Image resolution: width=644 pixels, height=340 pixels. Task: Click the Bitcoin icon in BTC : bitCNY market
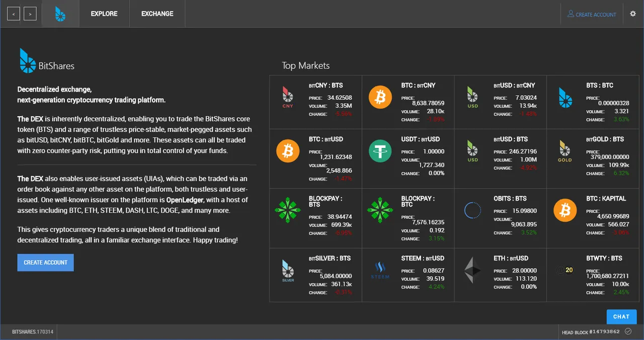click(380, 97)
